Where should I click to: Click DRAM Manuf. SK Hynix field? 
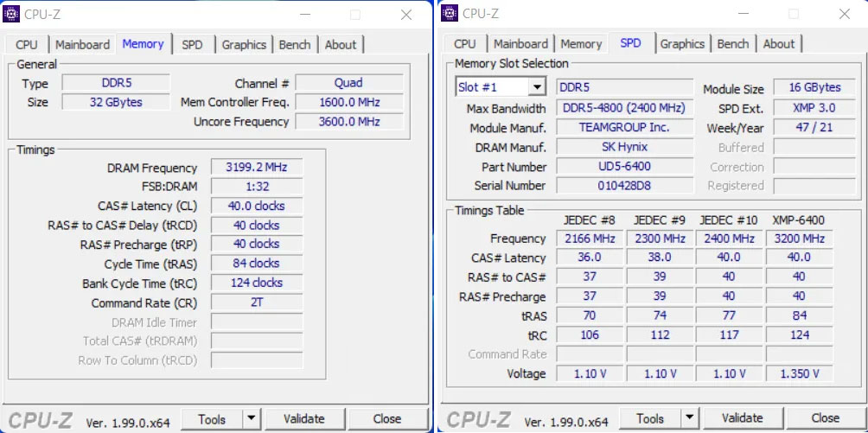[x=624, y=147]
